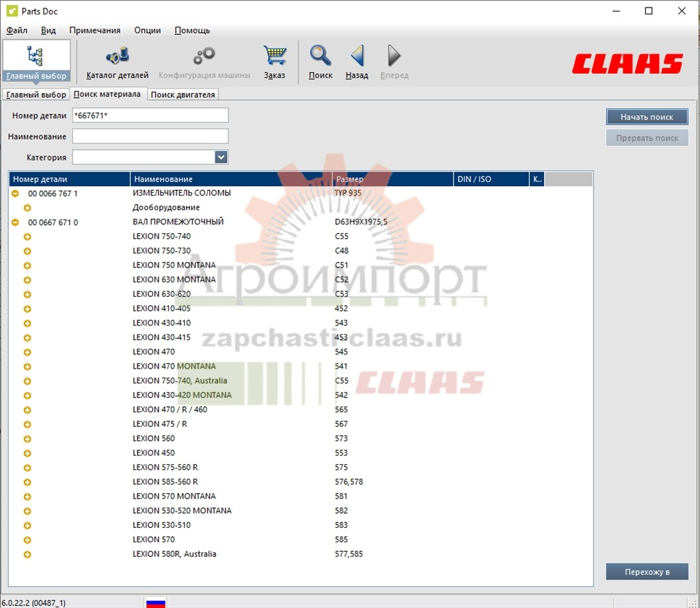Open the Опции menu
Image resolution: width=700 pixels, height=608 pixels.
(x=148, y=30)
